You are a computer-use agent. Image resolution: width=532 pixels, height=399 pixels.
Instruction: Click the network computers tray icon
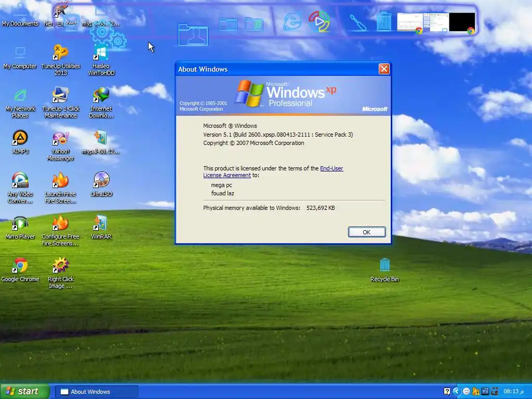495,392
